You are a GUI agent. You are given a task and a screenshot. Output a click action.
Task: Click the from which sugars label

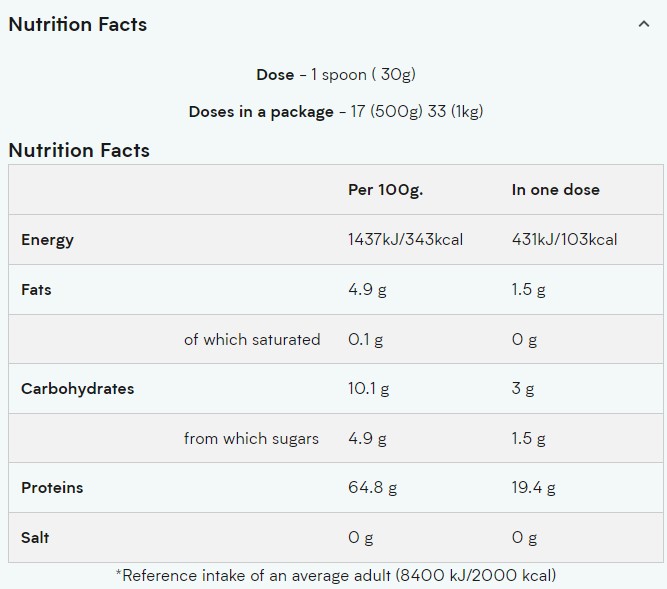click(251, 438)
